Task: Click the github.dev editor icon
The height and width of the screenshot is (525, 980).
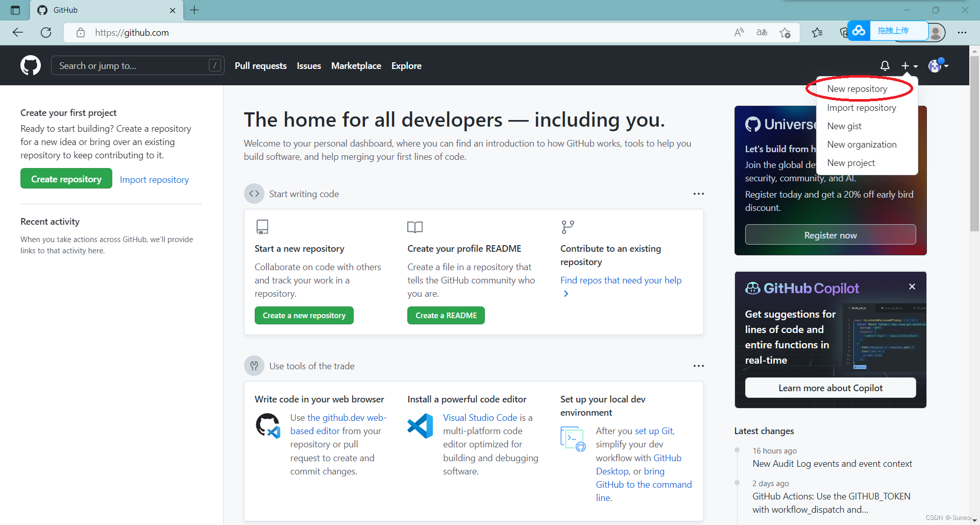Action: [x=268, y=426]
